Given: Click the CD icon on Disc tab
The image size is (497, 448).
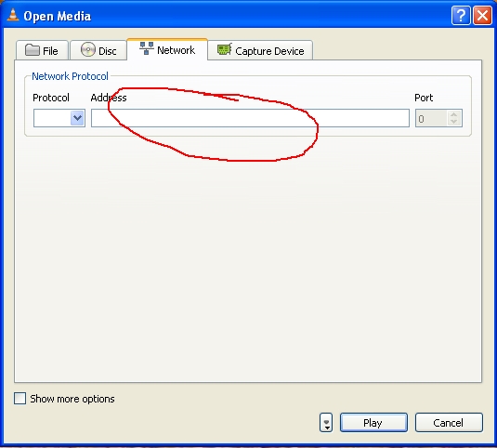Looking at the screenshot, I should (88, 49).
